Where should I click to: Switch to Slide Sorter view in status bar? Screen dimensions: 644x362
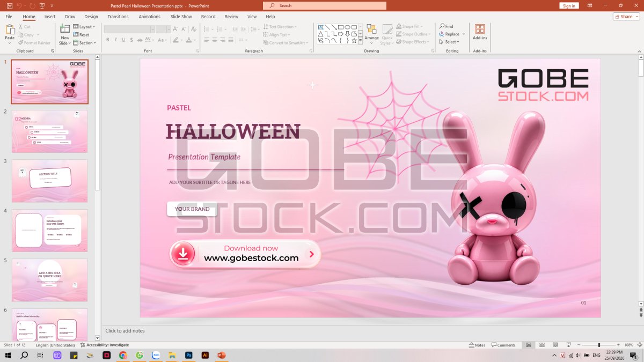click(541, 345)
